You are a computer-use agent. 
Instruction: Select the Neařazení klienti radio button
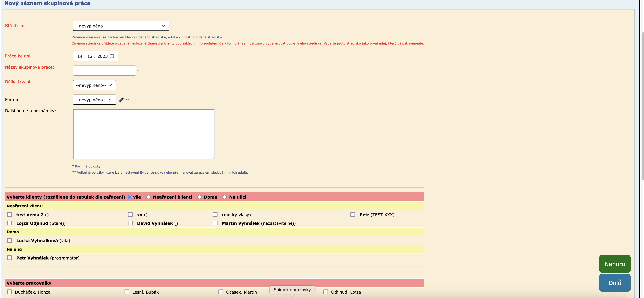[x=149, y=197]
